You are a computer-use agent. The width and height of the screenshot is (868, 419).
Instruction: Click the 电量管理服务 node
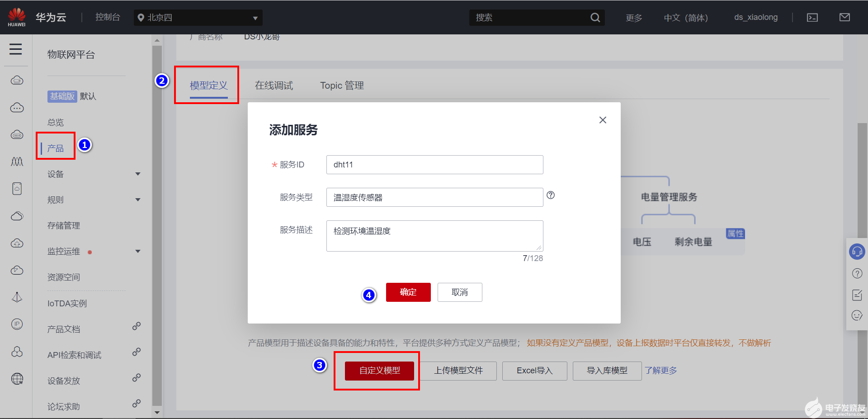[x=669, y=197]
